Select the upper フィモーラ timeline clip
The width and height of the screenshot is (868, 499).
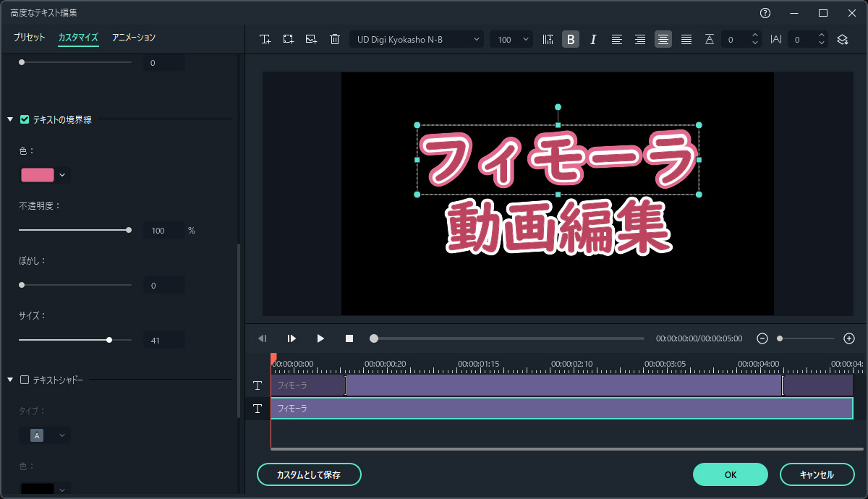pos(562,385)
